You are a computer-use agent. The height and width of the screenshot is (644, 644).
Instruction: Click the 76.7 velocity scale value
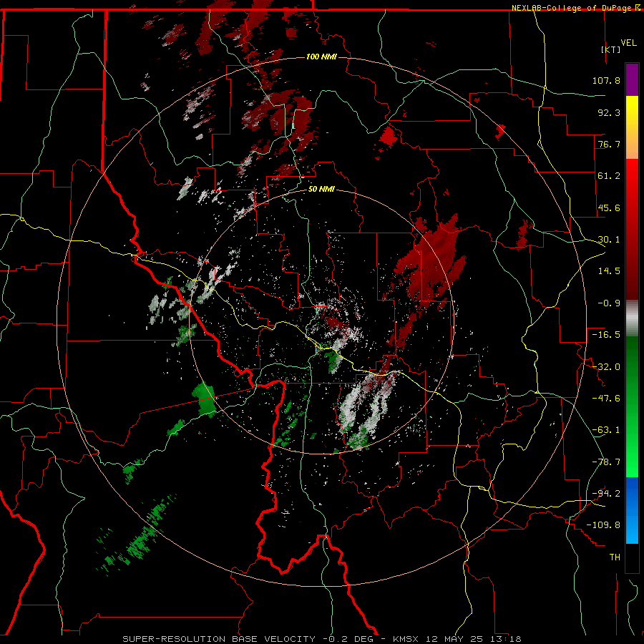[609, 144]
